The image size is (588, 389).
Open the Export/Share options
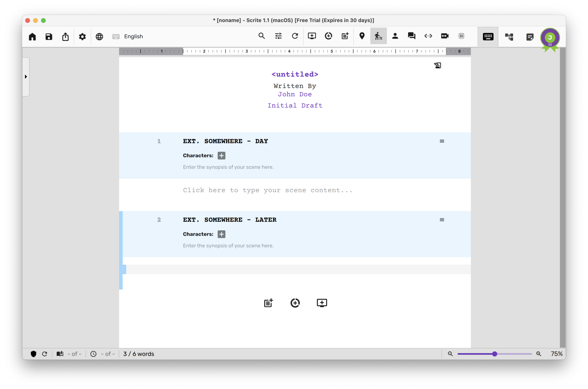pos(65,36)
